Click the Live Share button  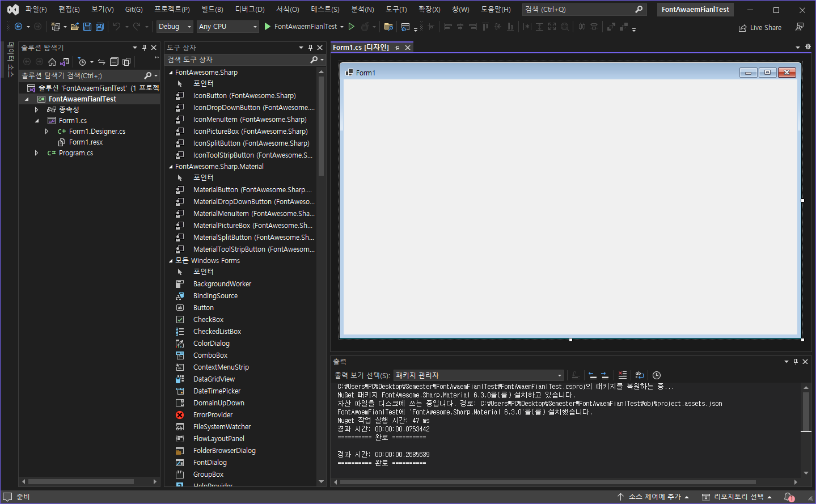click(x=760, y=27)
